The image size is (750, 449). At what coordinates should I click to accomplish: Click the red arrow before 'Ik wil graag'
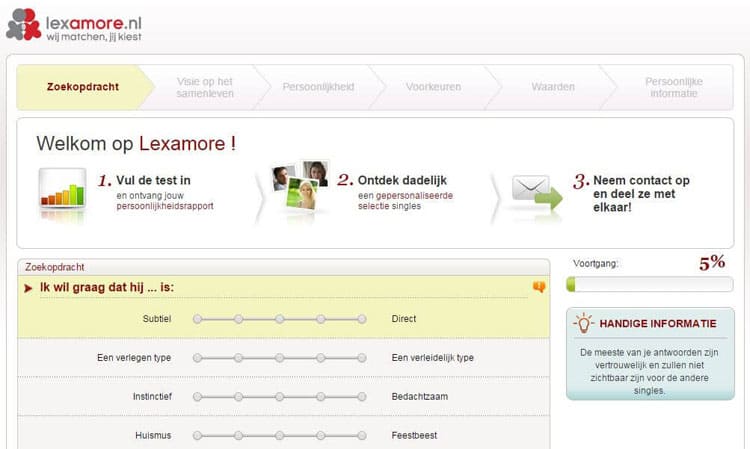[x=28, y=288]
